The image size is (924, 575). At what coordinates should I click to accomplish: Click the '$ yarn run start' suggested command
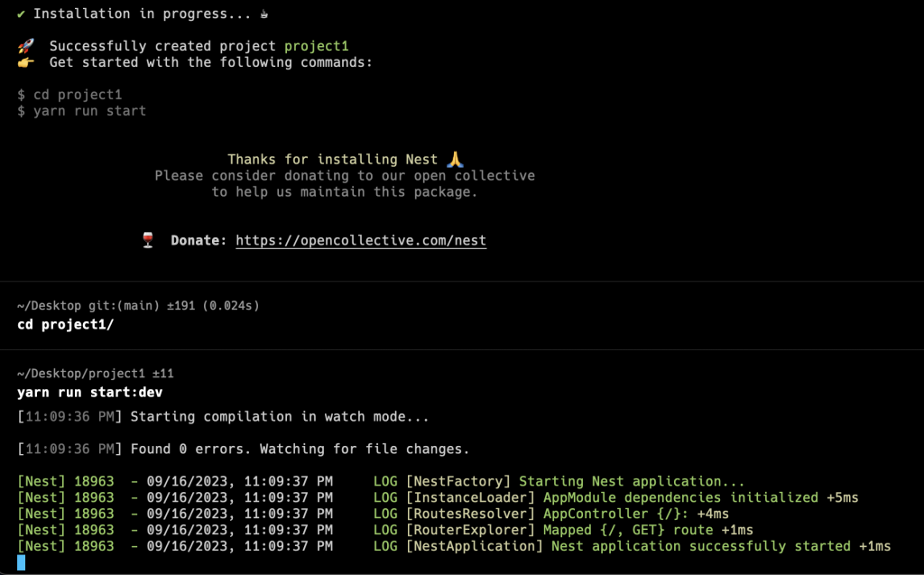(81, 111)
